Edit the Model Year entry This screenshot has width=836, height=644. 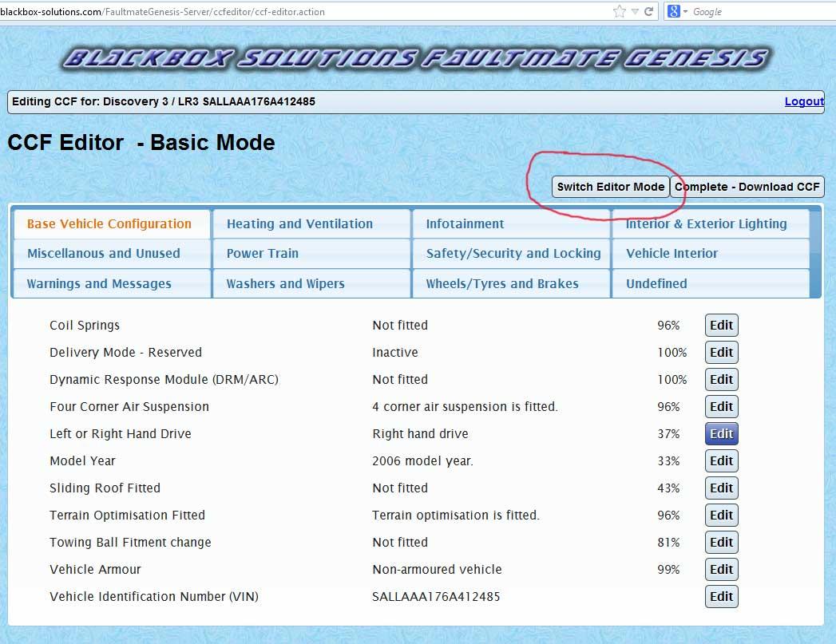721,461
